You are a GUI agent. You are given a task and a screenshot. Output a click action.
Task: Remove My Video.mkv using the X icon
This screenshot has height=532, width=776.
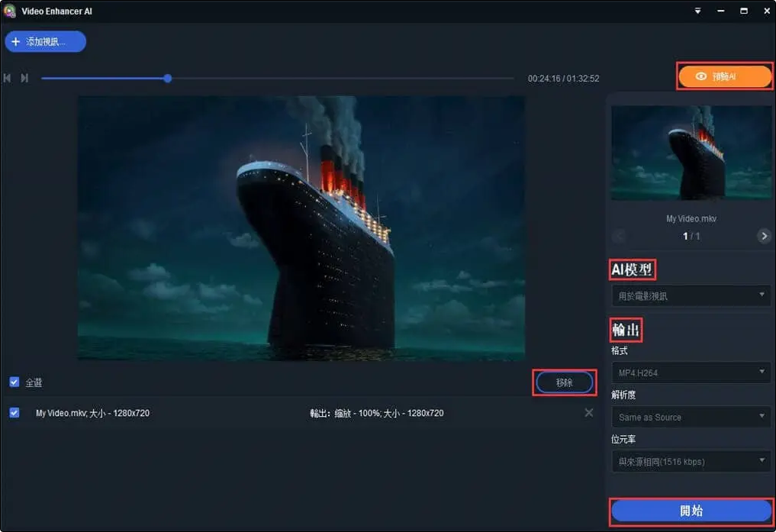pyautogui.click(x=588, y=413)
